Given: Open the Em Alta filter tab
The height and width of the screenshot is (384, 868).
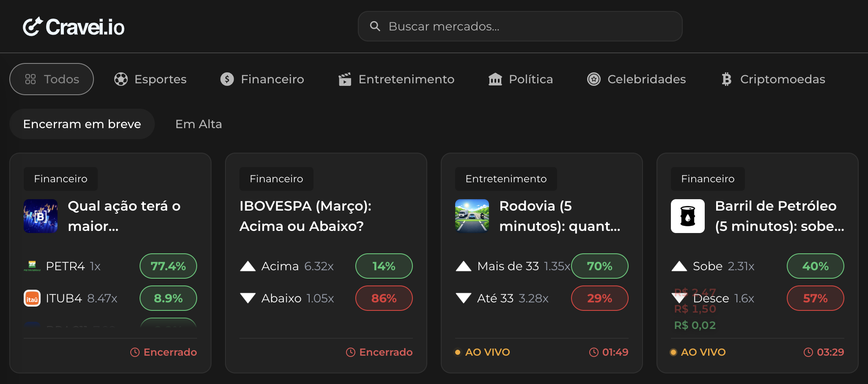Looking at the screenshot, I should 198,124.
